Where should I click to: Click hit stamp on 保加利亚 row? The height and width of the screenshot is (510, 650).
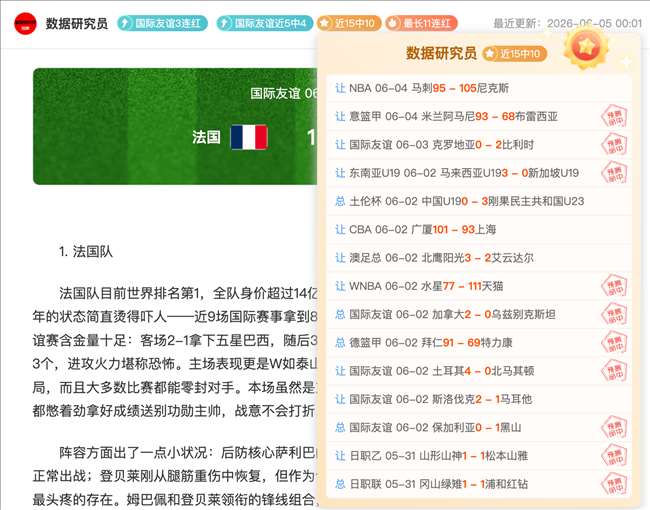614,428
